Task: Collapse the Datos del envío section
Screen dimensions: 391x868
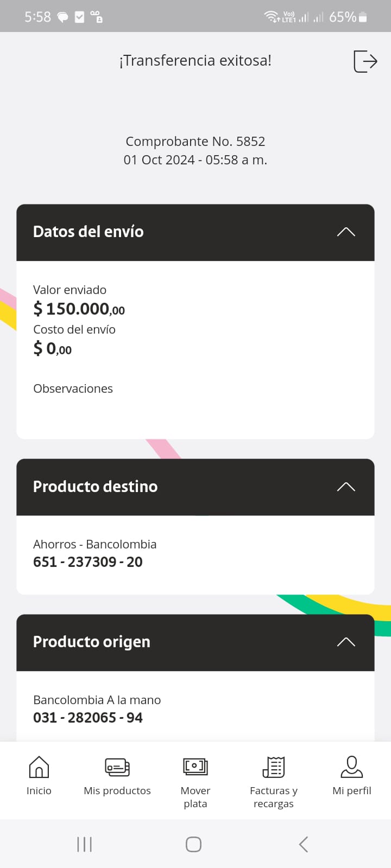Action: click(x=346, y=232)
